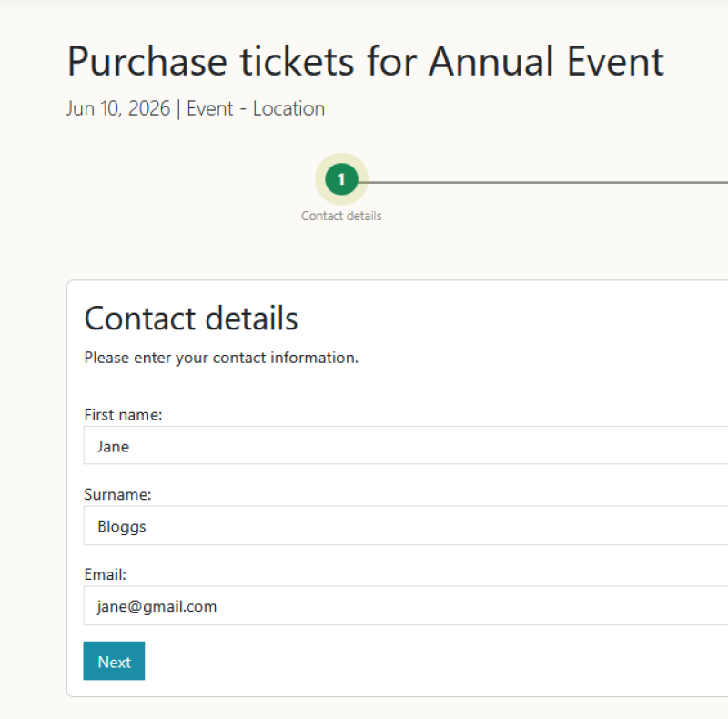This screenshot has width=728, height=719.
Task: Click the 'Surname:' field label
Action: click(117, 495)
